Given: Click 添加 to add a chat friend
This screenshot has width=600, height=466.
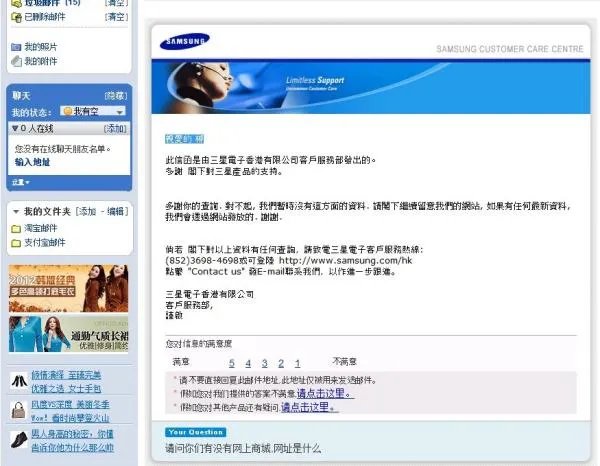Looking at the screenshot, I should 115,129.
